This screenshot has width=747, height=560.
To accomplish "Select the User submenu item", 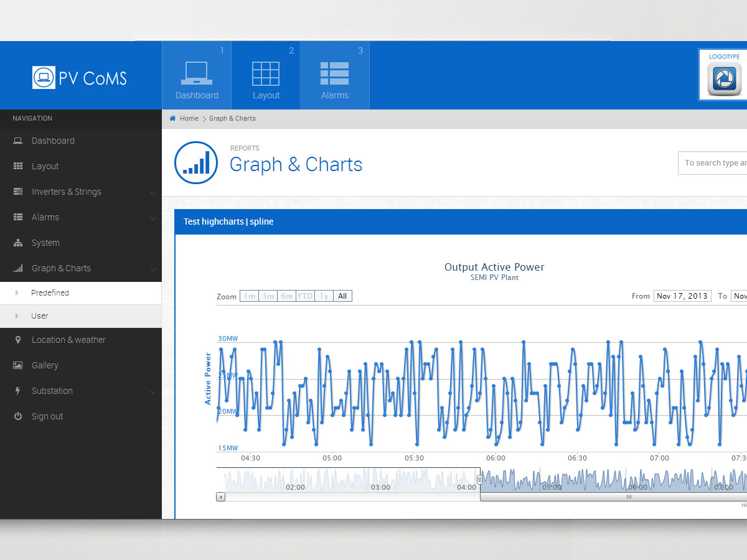I will coord(81,316).
